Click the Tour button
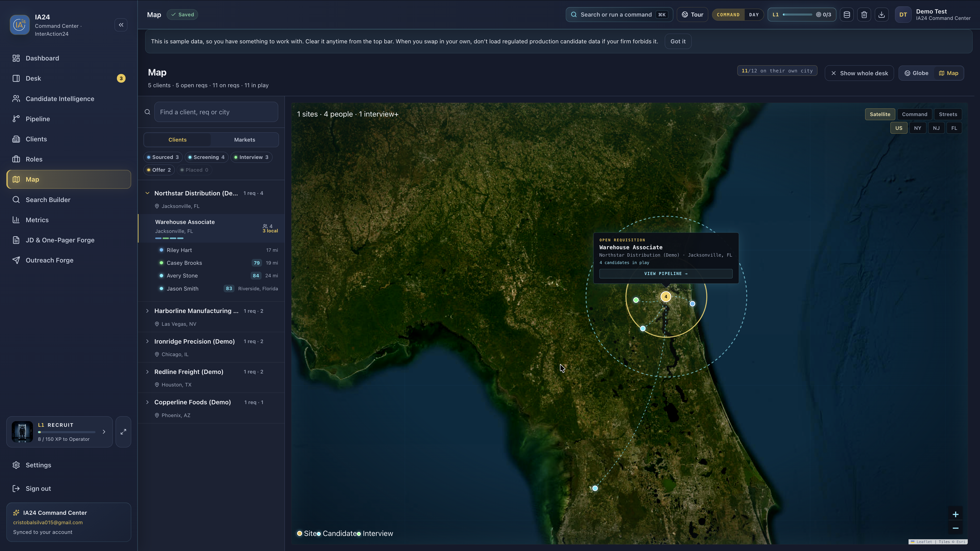 (692, 15)
